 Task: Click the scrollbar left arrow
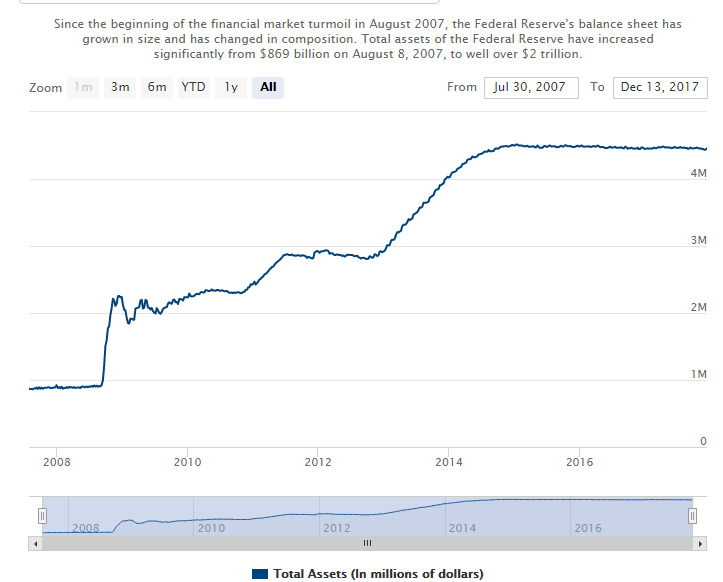36,543
